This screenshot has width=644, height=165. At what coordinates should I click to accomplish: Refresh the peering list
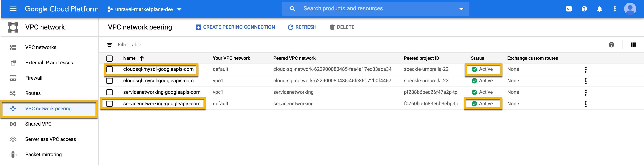click(x=302, y=27)
